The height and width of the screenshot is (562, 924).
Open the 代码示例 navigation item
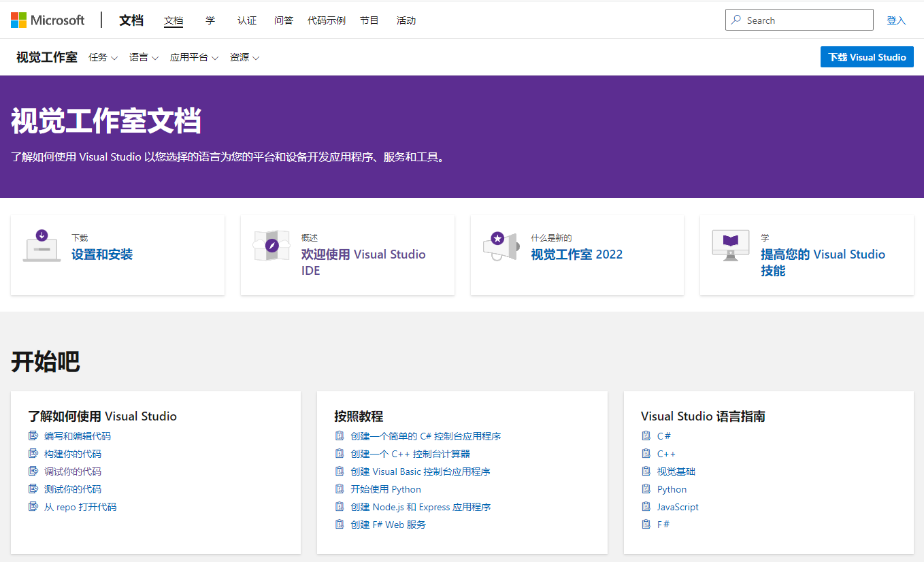pyautogui.click(x=327, y=20)
